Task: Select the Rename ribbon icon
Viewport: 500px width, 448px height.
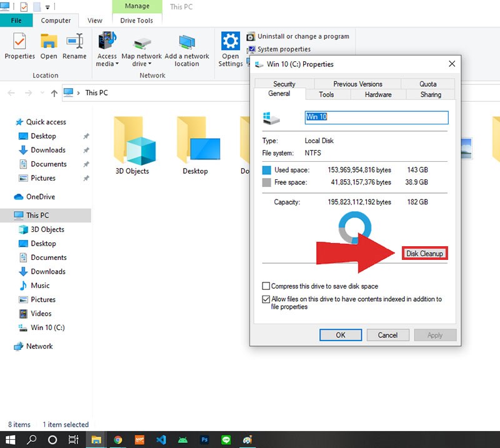Action: [x=74, y=46]
